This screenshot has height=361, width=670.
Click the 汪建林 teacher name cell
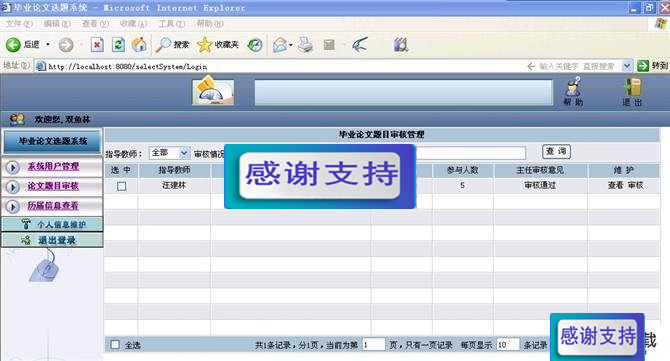[x=174, y=185]
